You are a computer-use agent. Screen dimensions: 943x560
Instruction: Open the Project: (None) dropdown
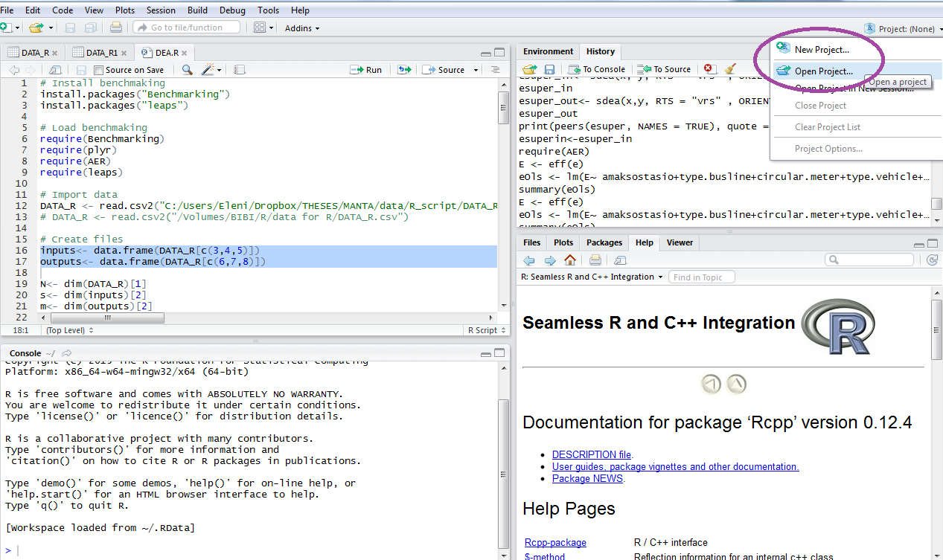click(903, 29)
